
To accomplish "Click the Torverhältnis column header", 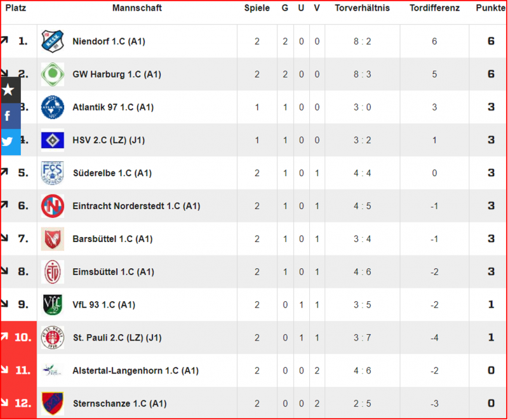I will [362, 8].
